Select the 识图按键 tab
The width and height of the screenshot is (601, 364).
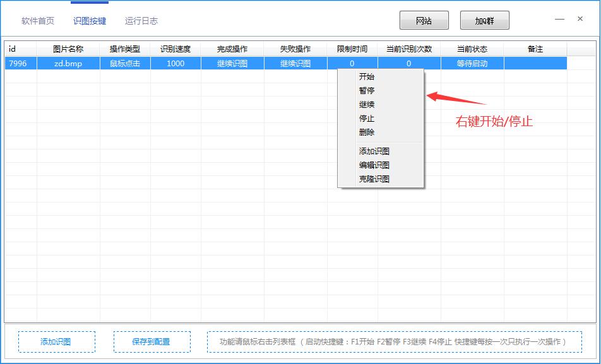tap(90, 21)
